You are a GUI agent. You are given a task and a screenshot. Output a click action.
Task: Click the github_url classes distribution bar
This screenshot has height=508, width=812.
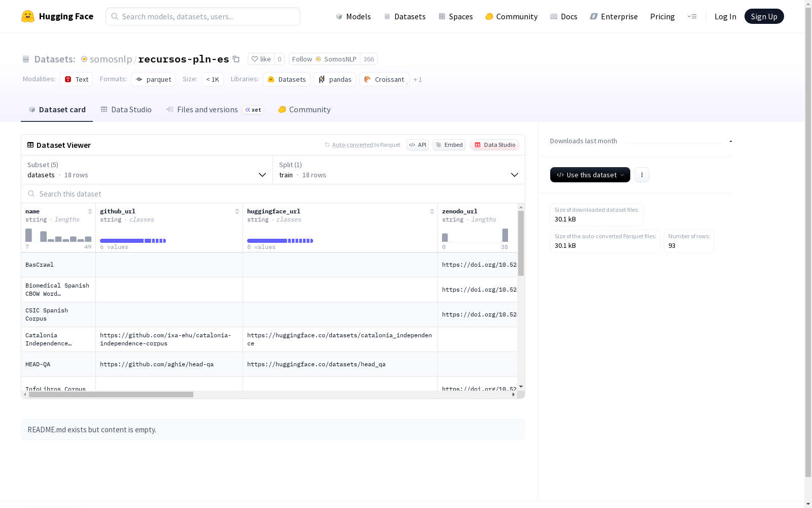coord(133,241)
